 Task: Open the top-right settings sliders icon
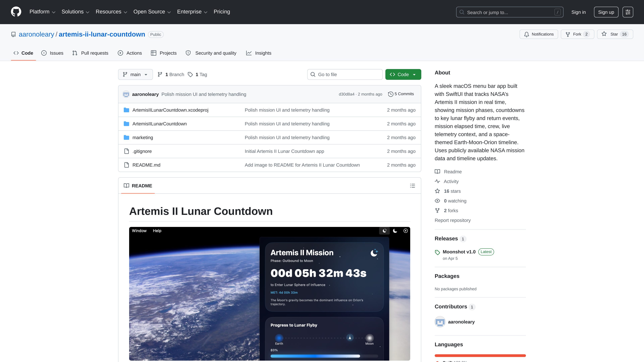tap(628, 12)
